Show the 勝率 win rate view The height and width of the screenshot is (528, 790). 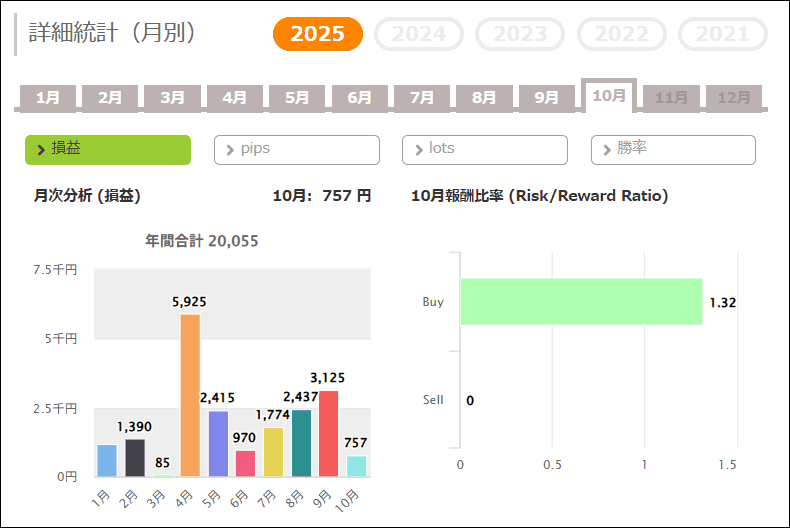(673, 149)
